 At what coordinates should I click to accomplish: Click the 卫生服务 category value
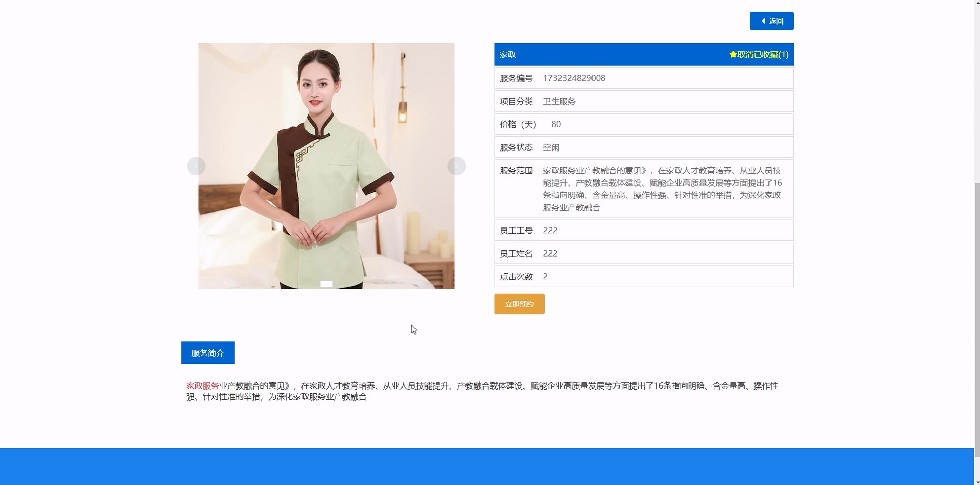[x=559, y=101]
